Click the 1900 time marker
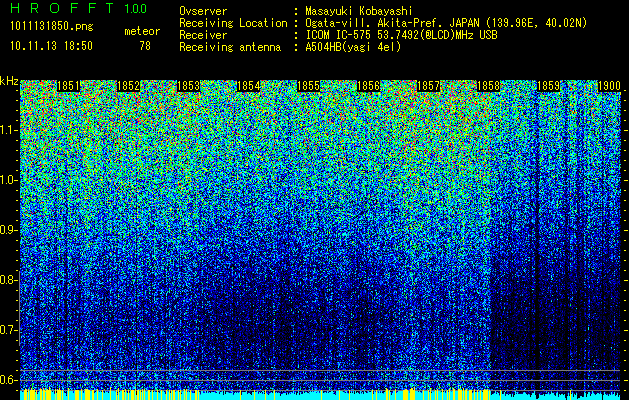Image resolution: width=629 pixels, height=400 pixels. click(609, 86)
